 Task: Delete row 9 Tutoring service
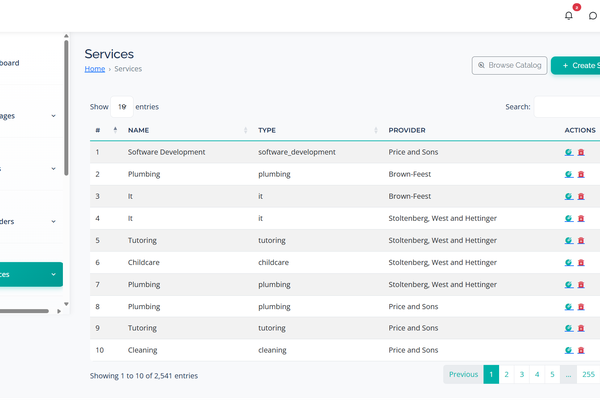581,328
